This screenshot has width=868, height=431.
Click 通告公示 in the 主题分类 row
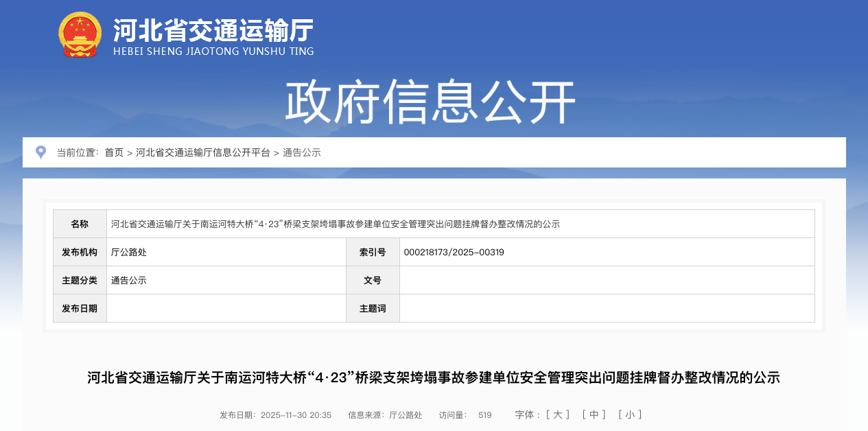tap(129, 280)
